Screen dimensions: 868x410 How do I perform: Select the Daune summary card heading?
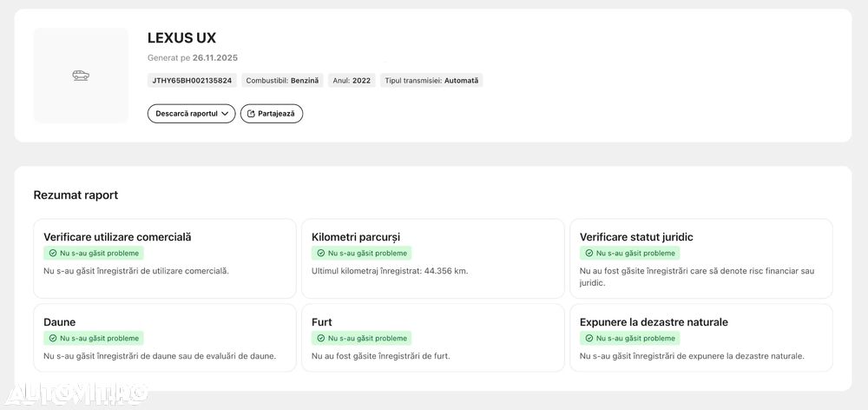[60, 322]
